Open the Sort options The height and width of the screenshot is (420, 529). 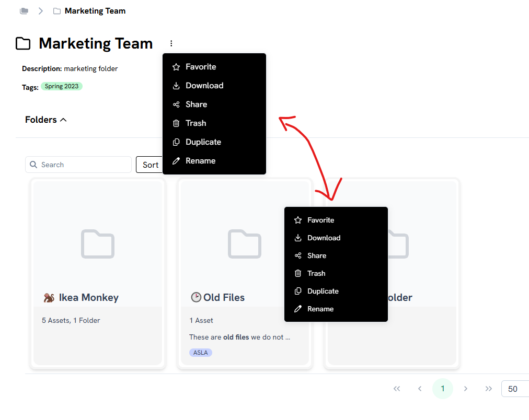(150, 165)
